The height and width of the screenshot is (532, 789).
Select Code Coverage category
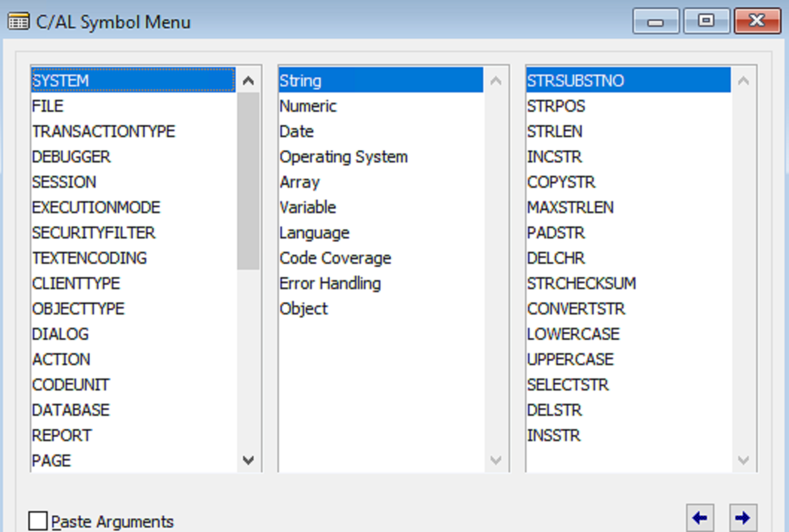381,258
